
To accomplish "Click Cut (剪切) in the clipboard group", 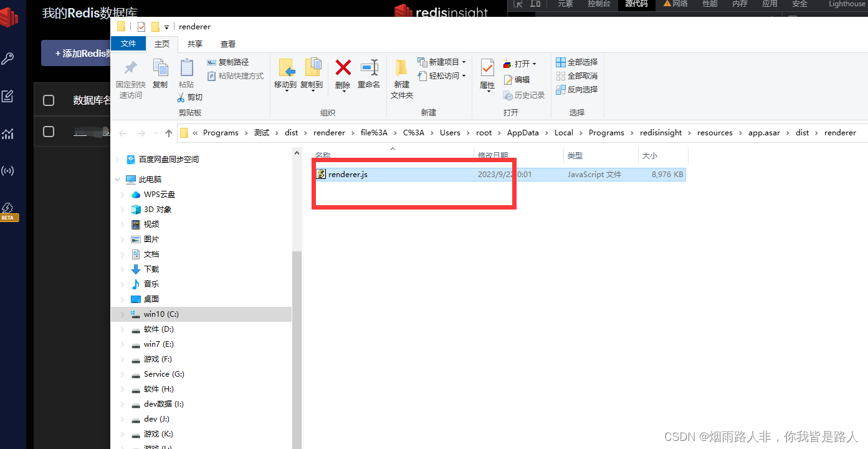I will (x=190, y=97).
